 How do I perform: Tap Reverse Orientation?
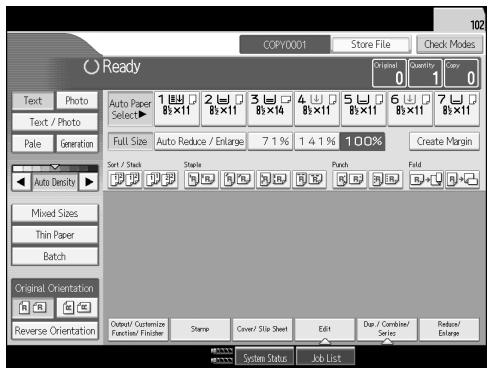click(x=55, y=331)
